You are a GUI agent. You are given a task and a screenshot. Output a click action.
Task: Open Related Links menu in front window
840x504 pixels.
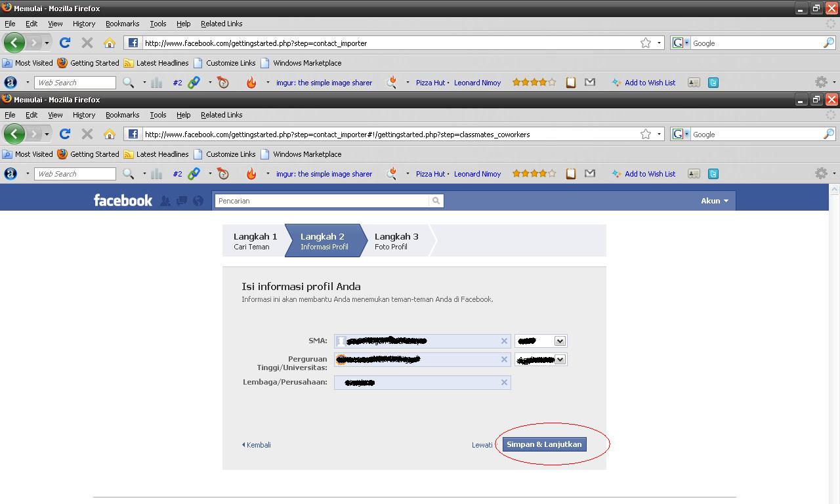[222, 115]
